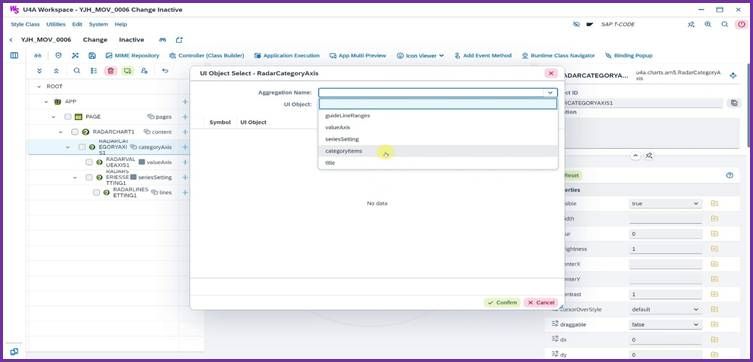Open Runtime Class Navigator
This screenshot has height=362, width=753.
(x=558, y=56)
